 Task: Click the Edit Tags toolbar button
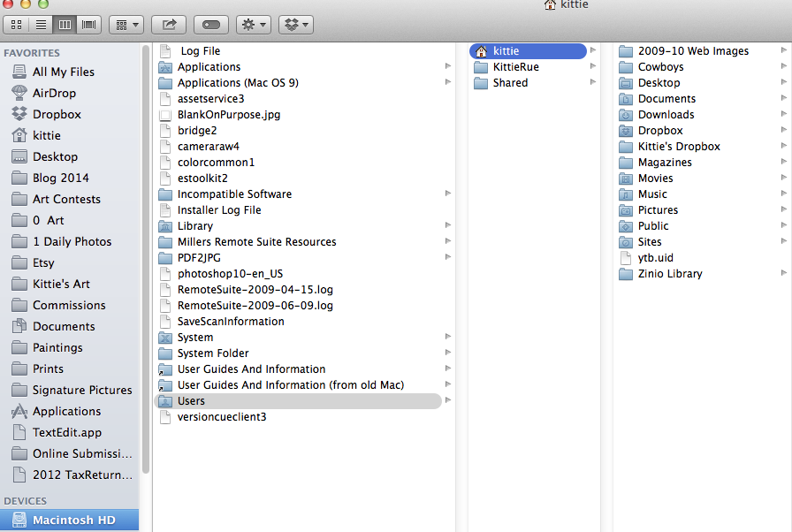[x=211, y=25]
